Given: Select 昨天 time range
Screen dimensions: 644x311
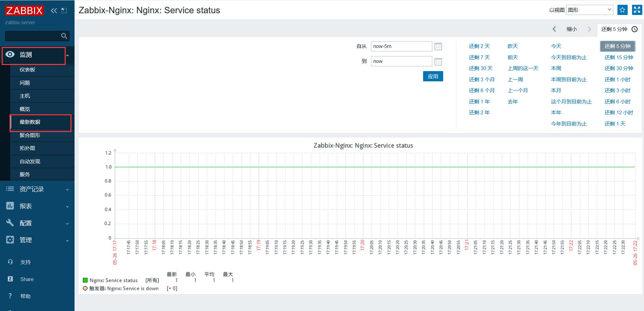Looking at the screenshot, I should 513,46.
